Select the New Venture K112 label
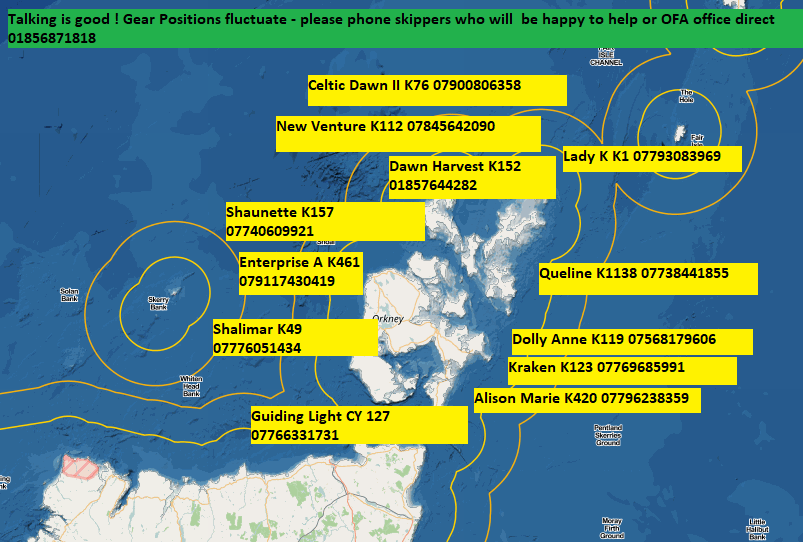 [408, 134]
